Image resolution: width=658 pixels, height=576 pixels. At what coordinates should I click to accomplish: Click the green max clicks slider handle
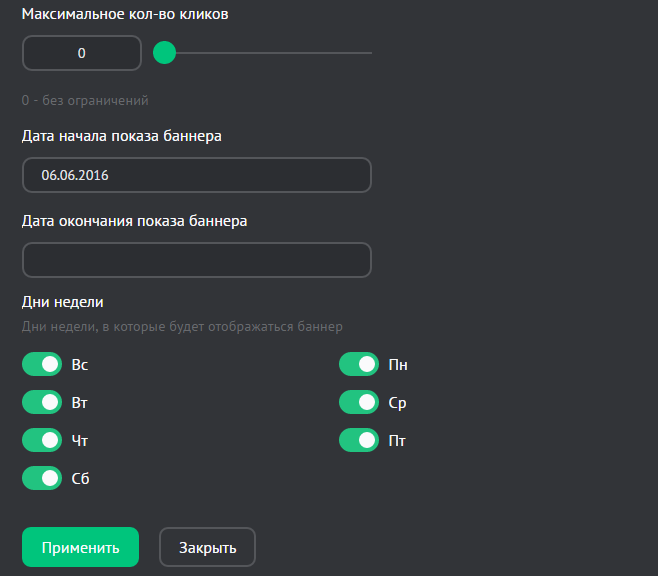point(165,53)
